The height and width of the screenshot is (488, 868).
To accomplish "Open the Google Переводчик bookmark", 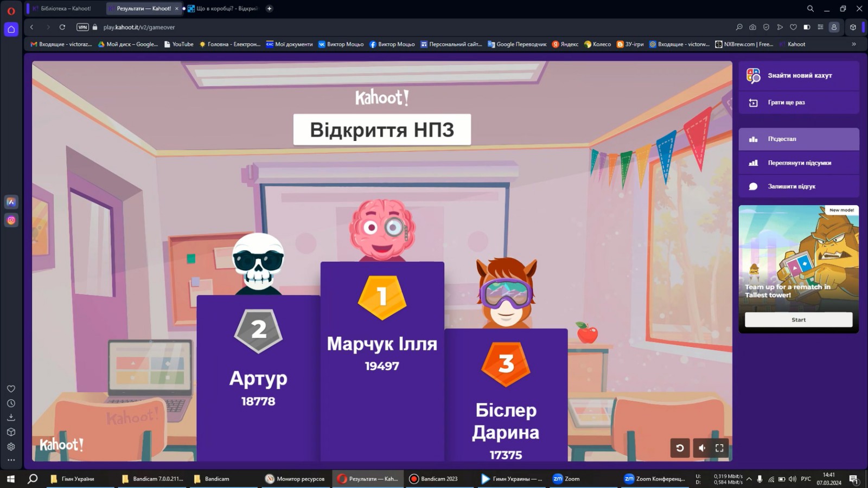I will click(x=517, y=44).
